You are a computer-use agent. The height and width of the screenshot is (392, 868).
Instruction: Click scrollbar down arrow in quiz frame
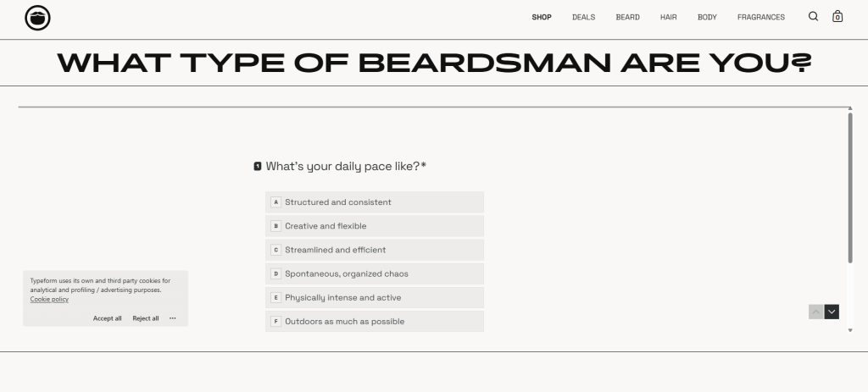pos(850,331)
